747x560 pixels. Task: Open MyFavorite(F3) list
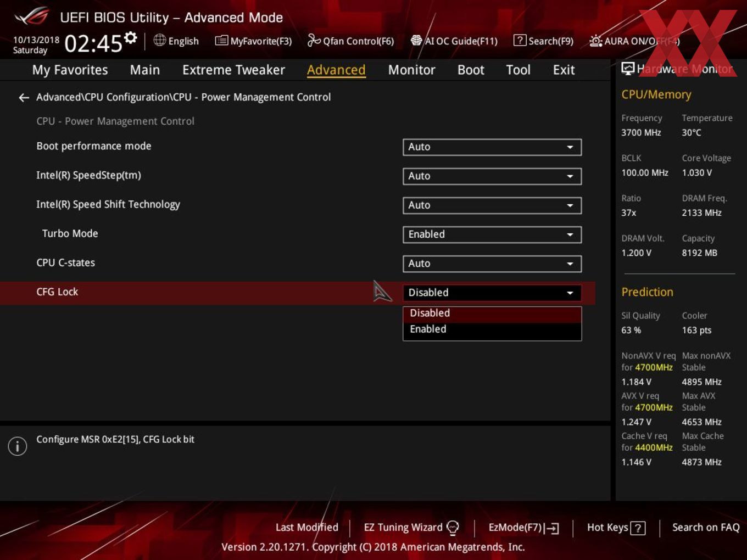coord(253,41)
